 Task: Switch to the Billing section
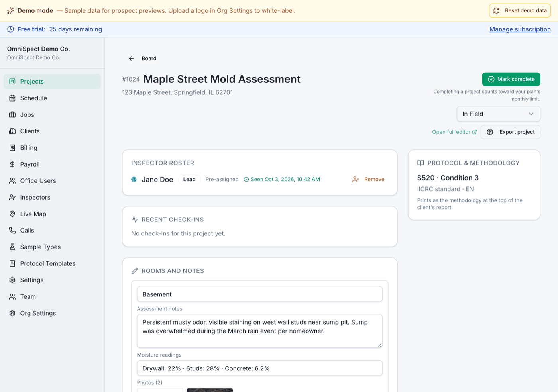click(52, 148)
